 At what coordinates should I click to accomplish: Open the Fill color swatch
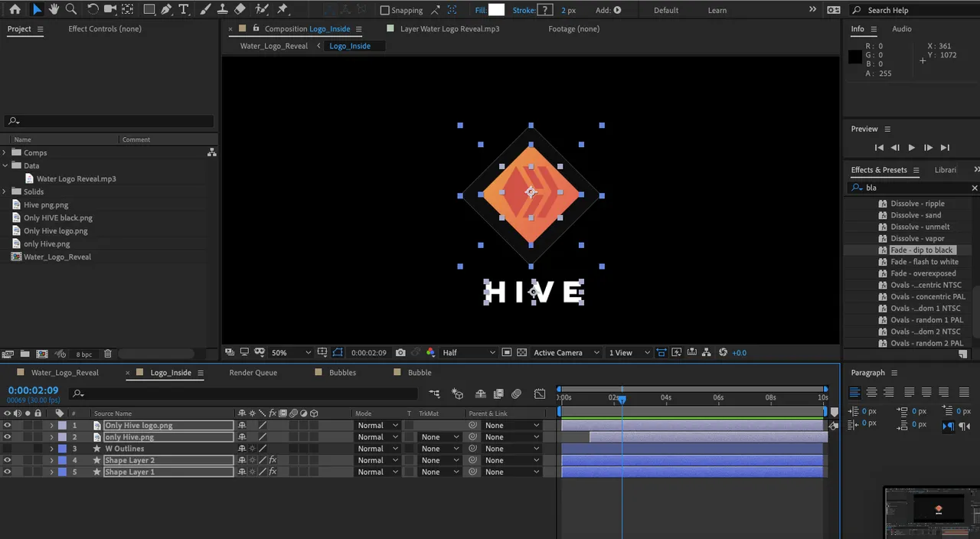coord(497,10)
